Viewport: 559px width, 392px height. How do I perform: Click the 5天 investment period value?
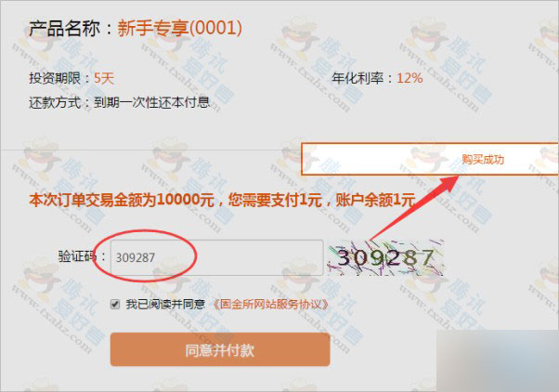[x=104, y=78]
